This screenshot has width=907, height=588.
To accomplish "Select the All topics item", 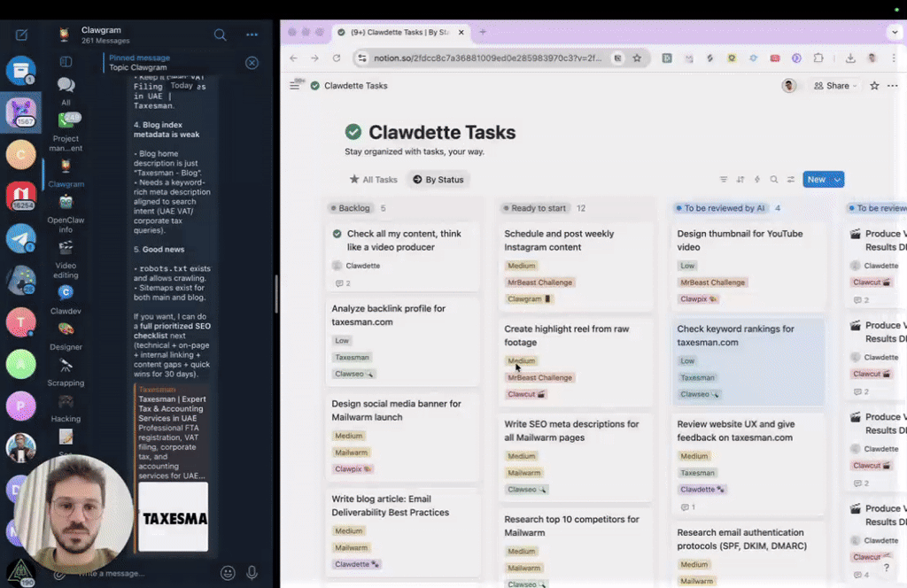I will tap(66, 91).
